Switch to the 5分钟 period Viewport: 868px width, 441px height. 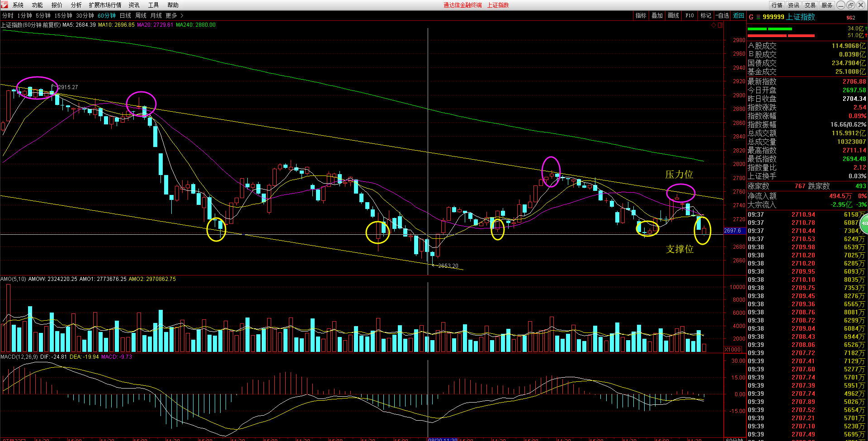tap(43, 16)
